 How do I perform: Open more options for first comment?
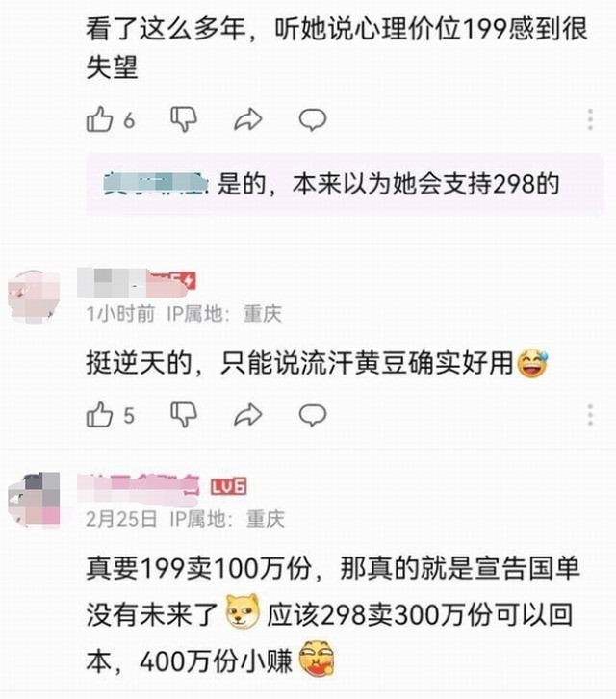[x=590, y=119]
